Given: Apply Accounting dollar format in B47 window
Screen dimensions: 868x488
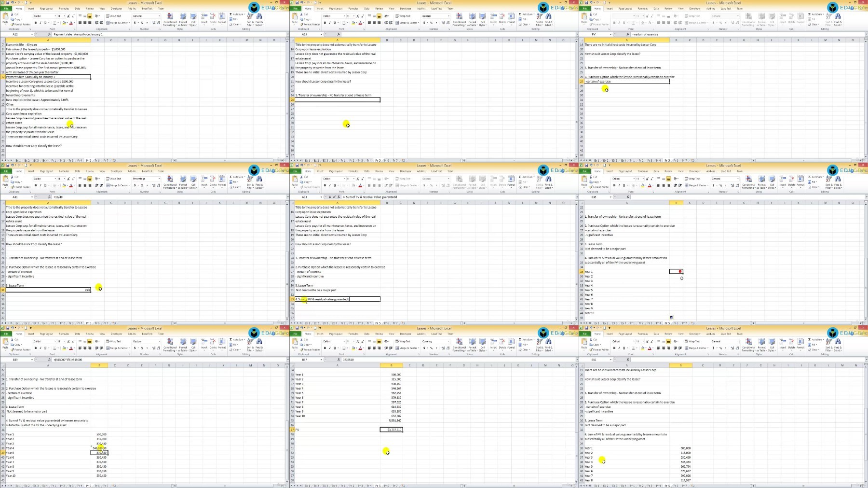Looking at the screenshot, I should coord(424,348).
